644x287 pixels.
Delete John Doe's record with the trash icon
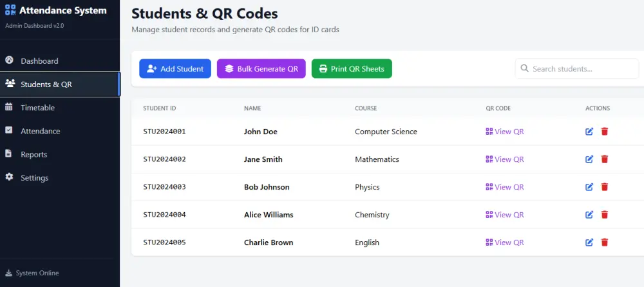click(604, 132)
